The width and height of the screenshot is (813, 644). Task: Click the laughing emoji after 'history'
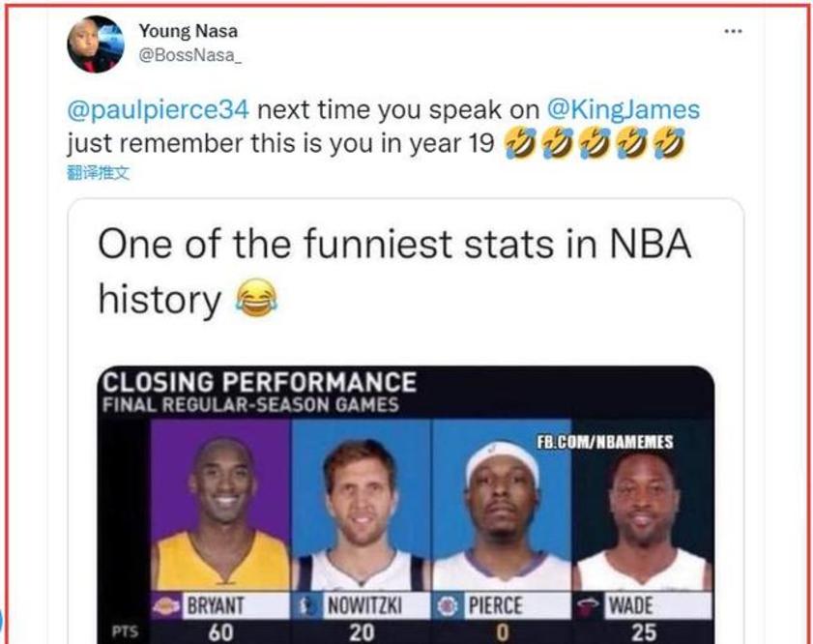tap(255, 300)
